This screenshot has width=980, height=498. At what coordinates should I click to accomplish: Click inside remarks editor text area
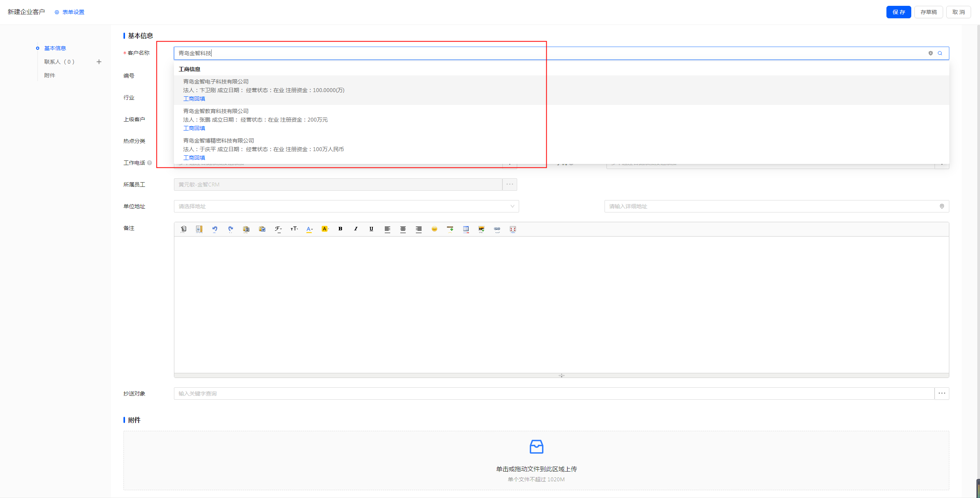561,305
